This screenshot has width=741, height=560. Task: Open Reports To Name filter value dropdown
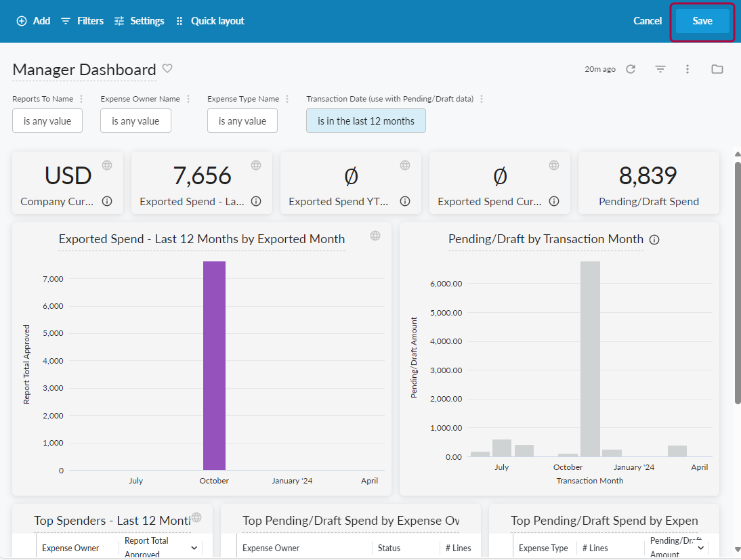[x=47, y=121]
